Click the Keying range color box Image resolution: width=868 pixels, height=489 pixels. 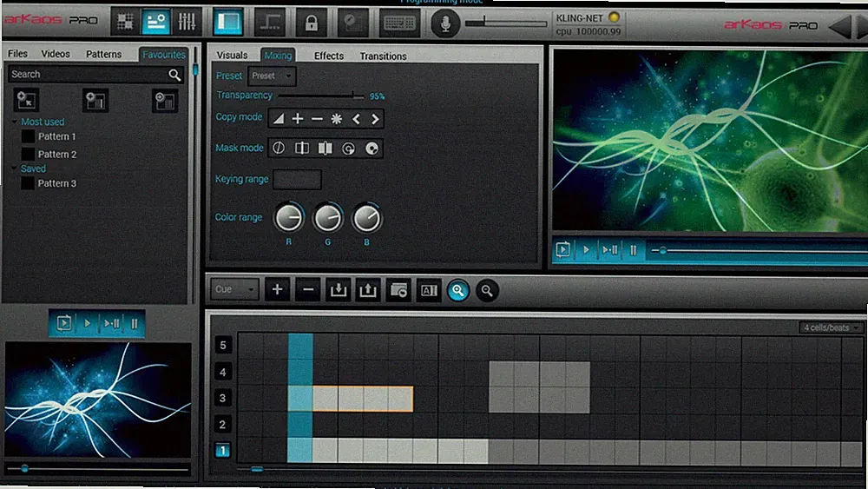pyautogui.click(x=297, y=180)
